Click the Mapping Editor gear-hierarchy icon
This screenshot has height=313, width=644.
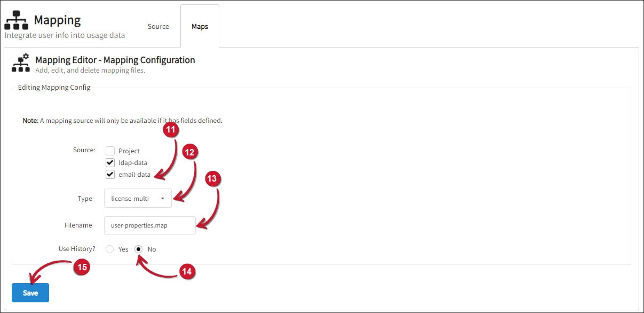coord(21,62)
